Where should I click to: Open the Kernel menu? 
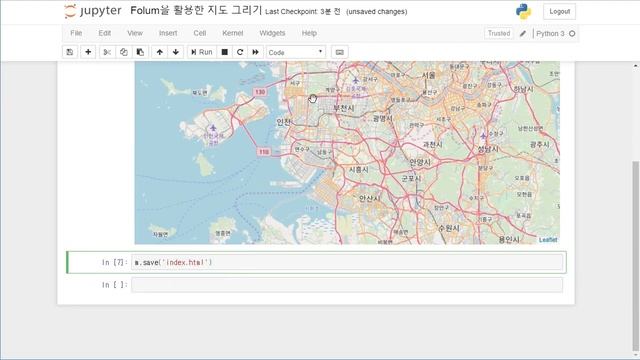coord(233,33)
